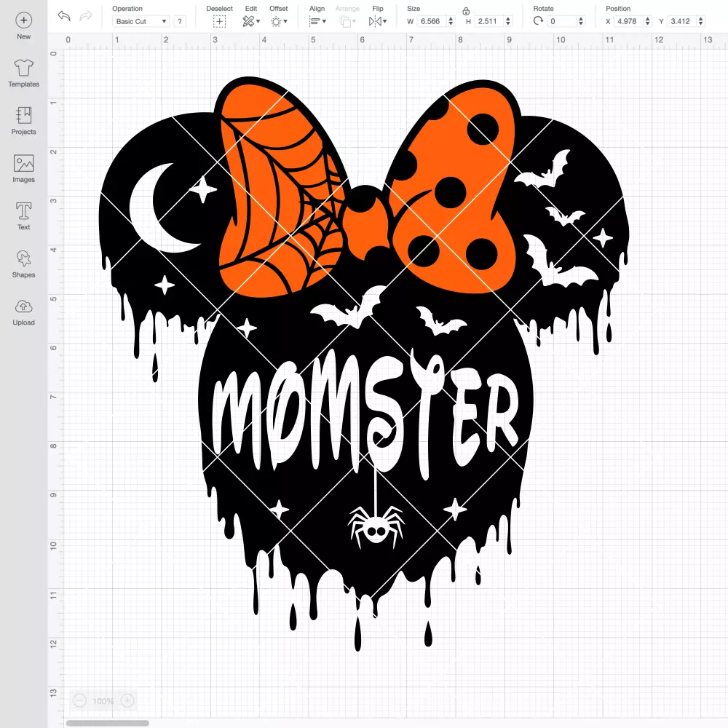Viewport: 728px width, 728px height.
Task: Click the zoom in plus button
Action: point(127,700)
